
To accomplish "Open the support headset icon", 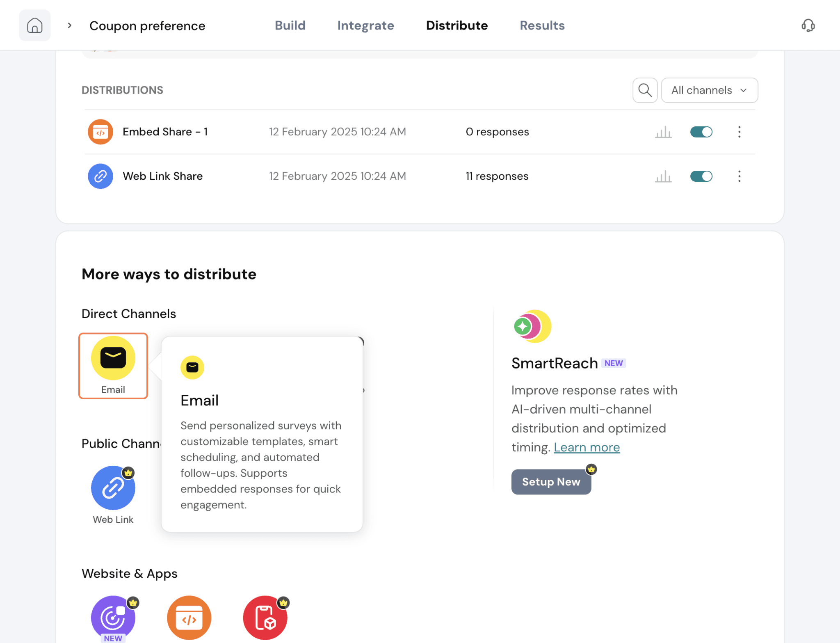I will [808, 25].
